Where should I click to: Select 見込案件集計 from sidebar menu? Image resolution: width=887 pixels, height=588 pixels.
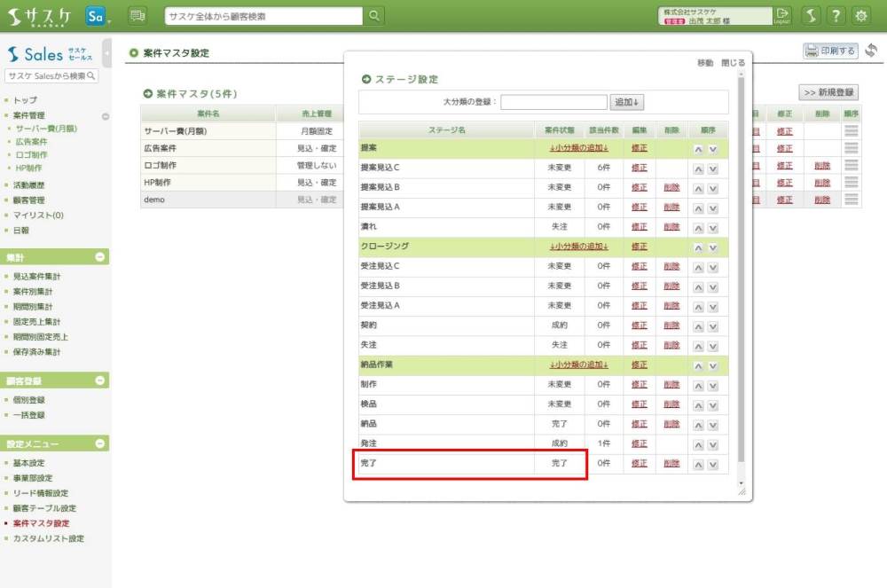pos(37,277)
